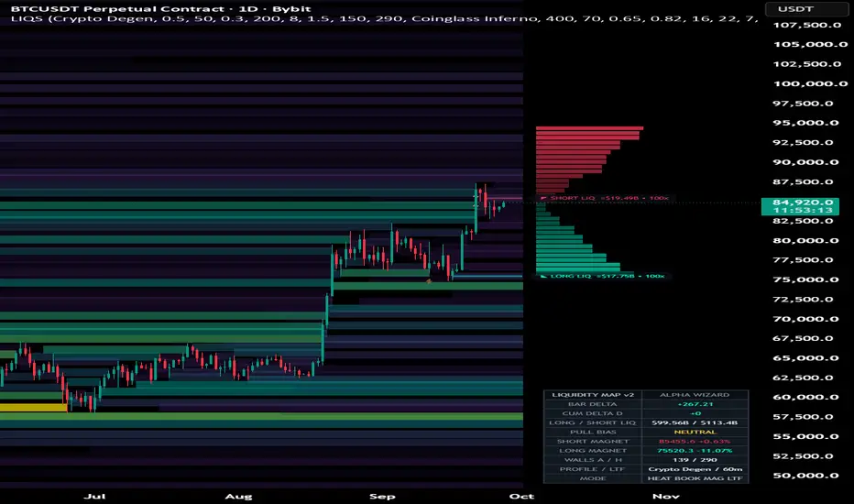
Task: Click the BTCUSDT Perpetual Contract chart title
Action: click(x=160, y=9)
